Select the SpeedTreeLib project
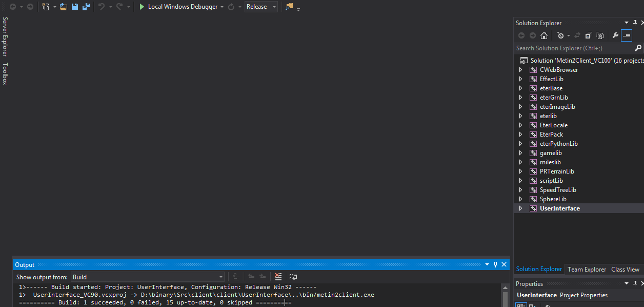644x307 pixels. click(x=558, y=190)
